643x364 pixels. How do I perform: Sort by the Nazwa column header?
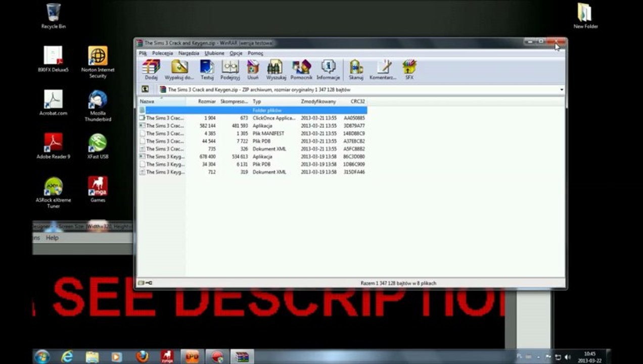click(x=161, y=102)
